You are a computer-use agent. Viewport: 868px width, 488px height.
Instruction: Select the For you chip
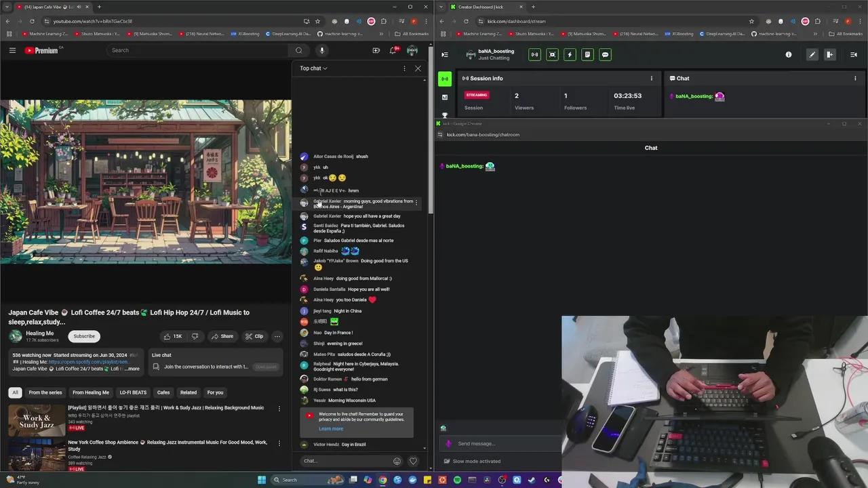coord(215,392)
